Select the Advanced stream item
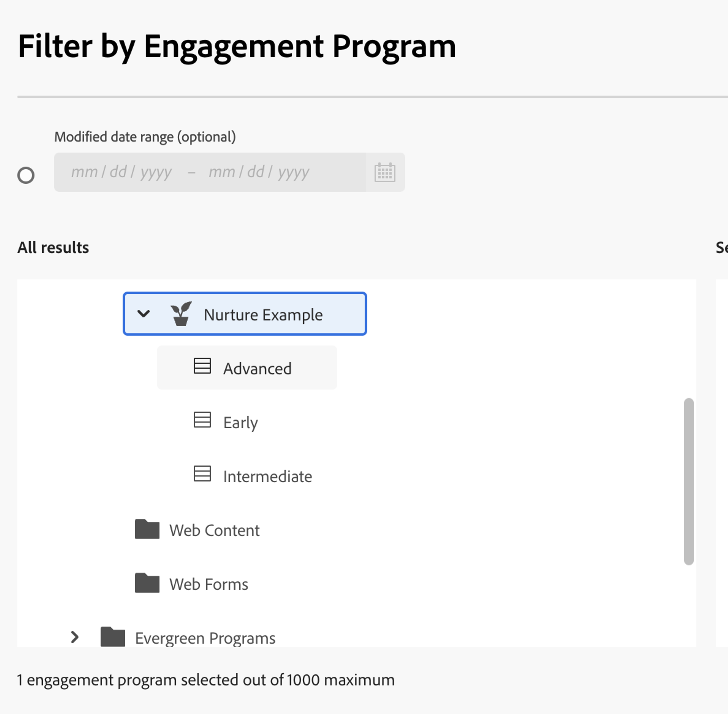Screen dimensions: 728x714 coord(257,369)
